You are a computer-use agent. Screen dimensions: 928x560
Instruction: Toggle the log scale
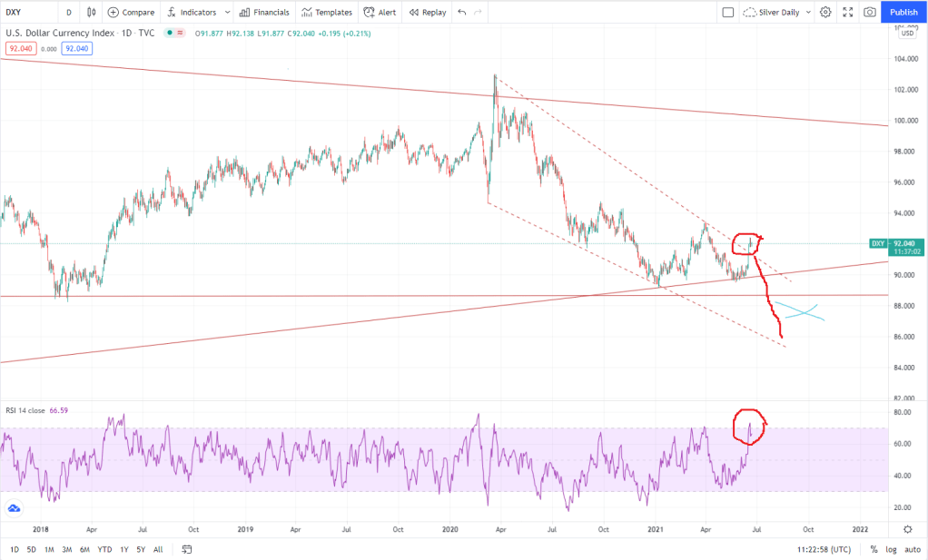pyautogui.click(x=890, y=549)
